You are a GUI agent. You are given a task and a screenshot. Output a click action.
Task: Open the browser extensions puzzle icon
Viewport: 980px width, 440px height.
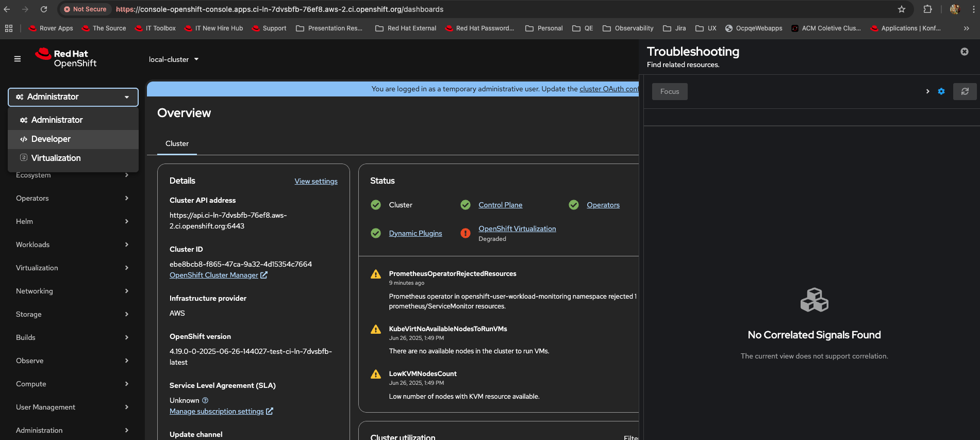[x=927, y=9]
